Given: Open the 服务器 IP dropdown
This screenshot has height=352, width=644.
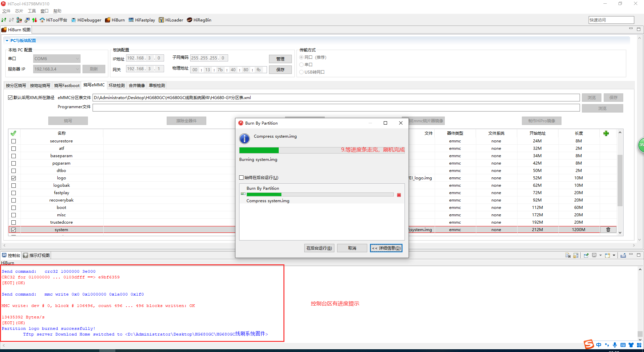Looking at the screenshot, I should click(57, 69).
